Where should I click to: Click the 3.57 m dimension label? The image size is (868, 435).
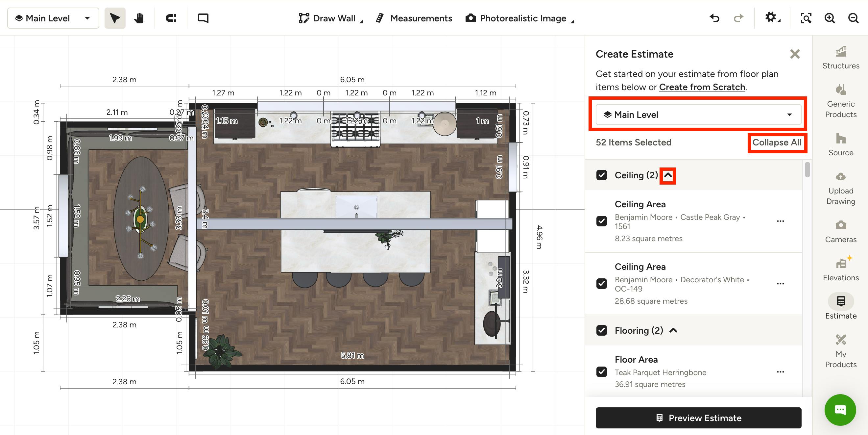coord(36,218)
